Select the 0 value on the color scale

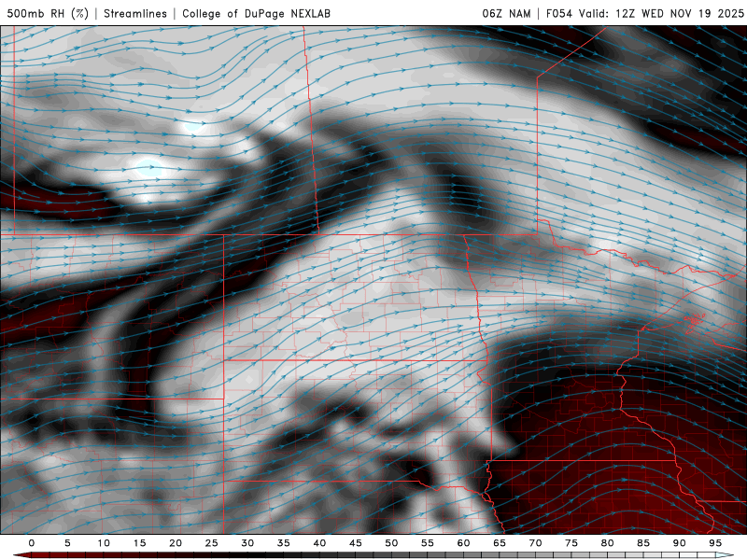coord(32,543)
